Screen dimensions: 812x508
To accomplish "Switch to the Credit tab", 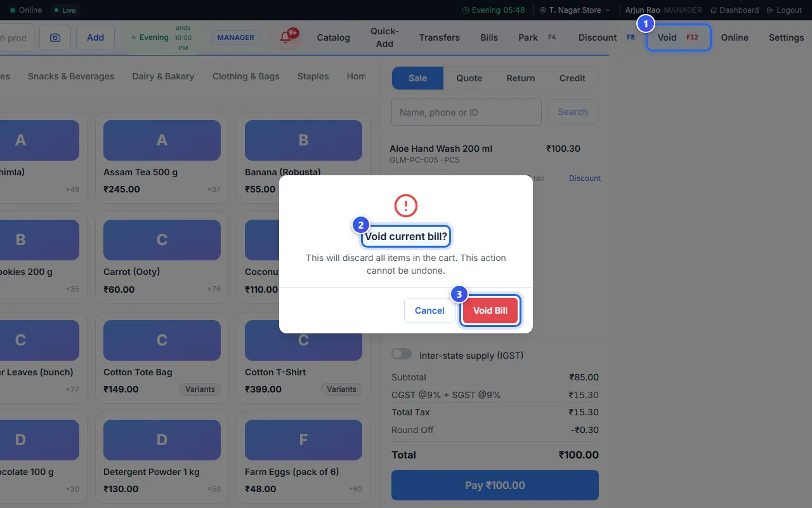I will coord(572,78).
